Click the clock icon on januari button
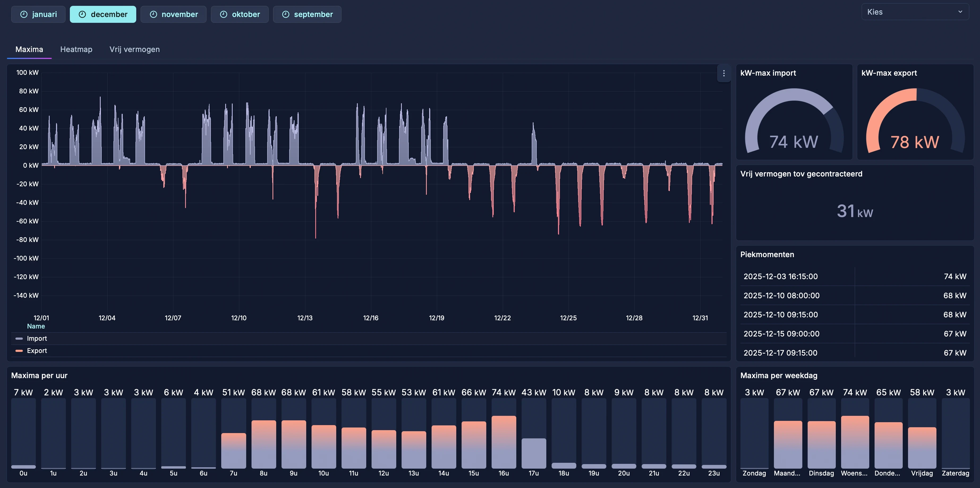980x488 pixels. [x=24, y=14]
